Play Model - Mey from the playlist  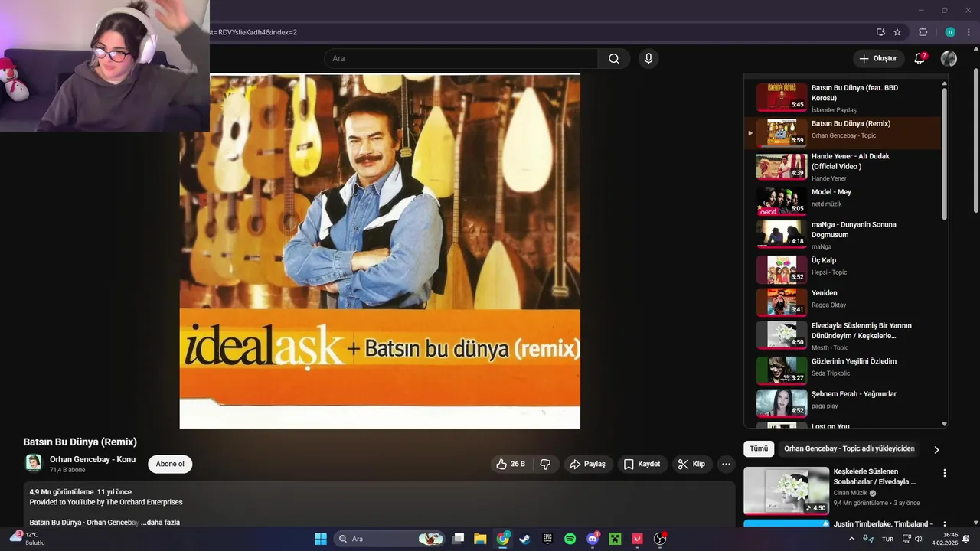click(842, 201)
